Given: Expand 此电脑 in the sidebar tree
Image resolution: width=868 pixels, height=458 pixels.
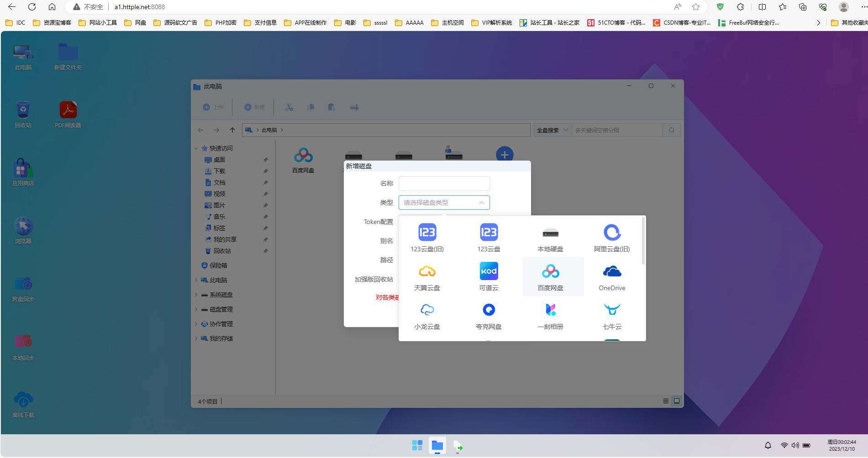Looking at the screenshot, I should 196,280.
